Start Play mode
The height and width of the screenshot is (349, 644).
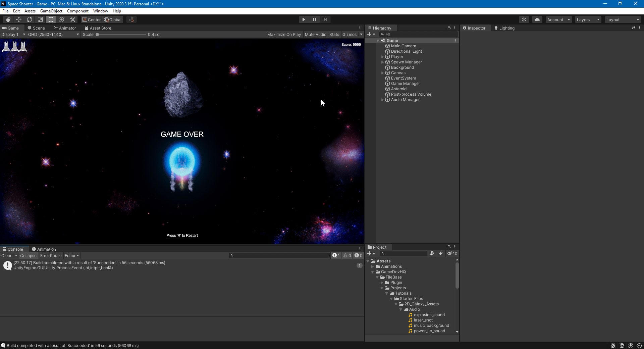click(304, 19)
